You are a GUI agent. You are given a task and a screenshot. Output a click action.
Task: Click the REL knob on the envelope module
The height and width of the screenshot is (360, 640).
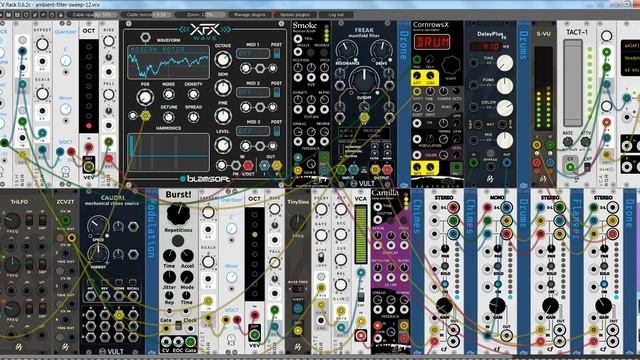[x=341, y=284]
